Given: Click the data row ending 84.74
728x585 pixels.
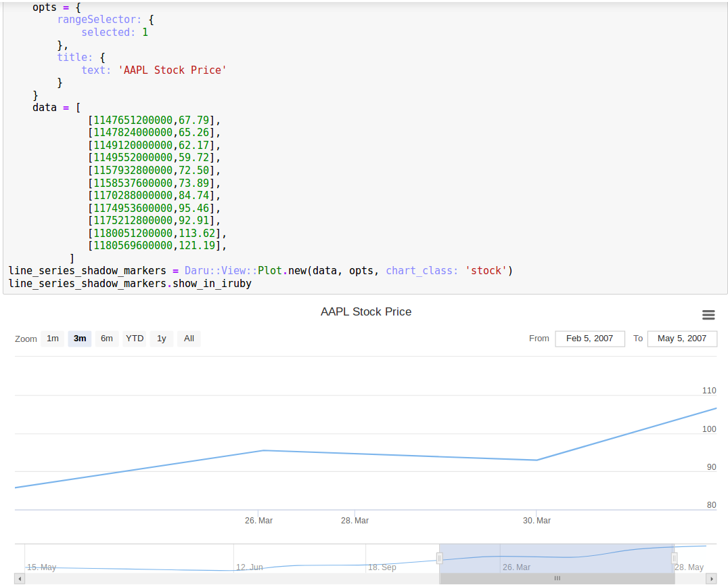Looking at the screenshot, I should pyautogui.click(x=154, y=196).
